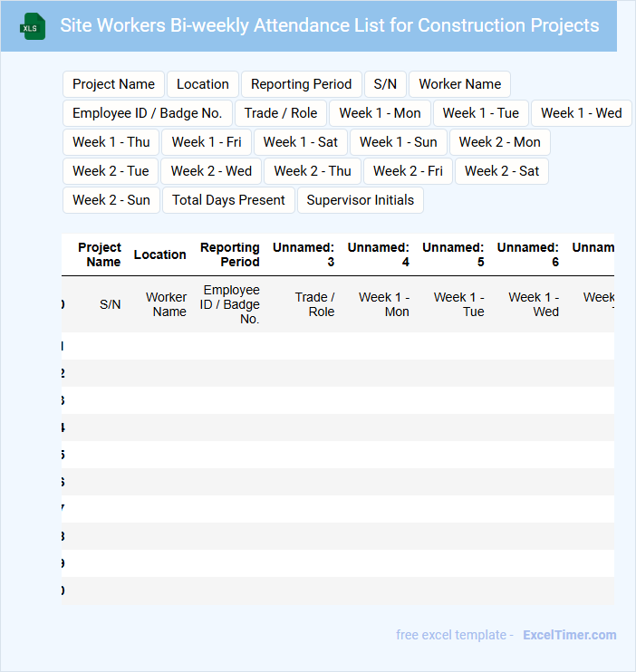The height and width of the screenshot is (672, 636).
Task: Click the 'free excel template -' footer text
Action: pyautogui.click(x=455, y=635)
